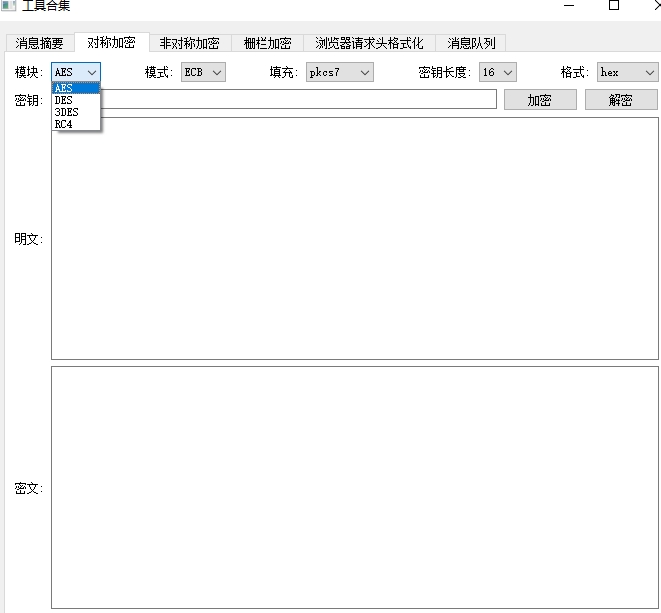Choose AES from the module list
Screen dimensions: 661x613
76,88
